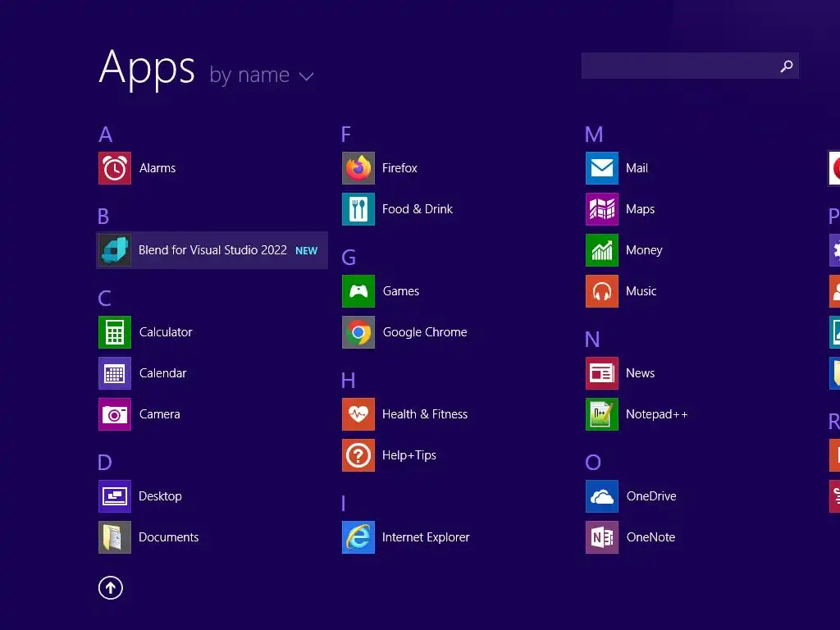
Task: Launch Blend for Visual Studio 2022 icon
Action: [x=115, y=250]
